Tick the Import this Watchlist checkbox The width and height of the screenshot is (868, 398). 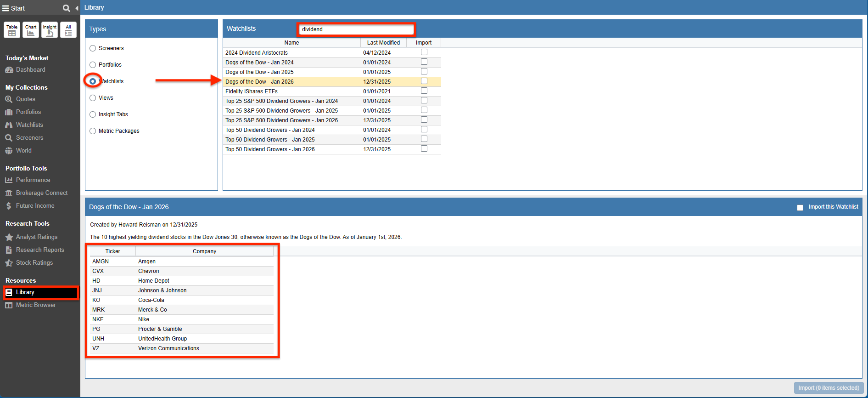point(800,207)
